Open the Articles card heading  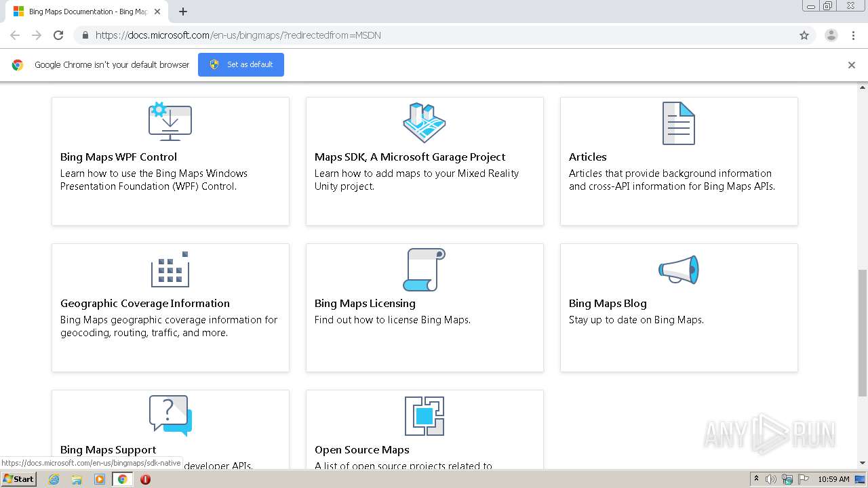pyautogui.click(x=588, y=157)
